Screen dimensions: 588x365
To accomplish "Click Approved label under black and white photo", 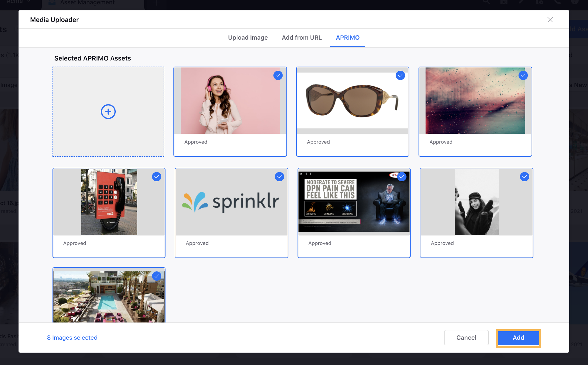I will point(442,243).
